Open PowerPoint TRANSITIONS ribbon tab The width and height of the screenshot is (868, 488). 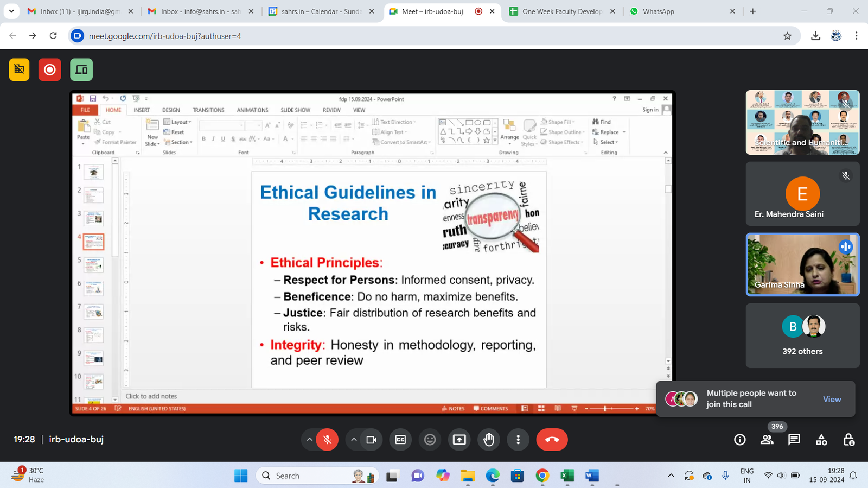point(208,110)
